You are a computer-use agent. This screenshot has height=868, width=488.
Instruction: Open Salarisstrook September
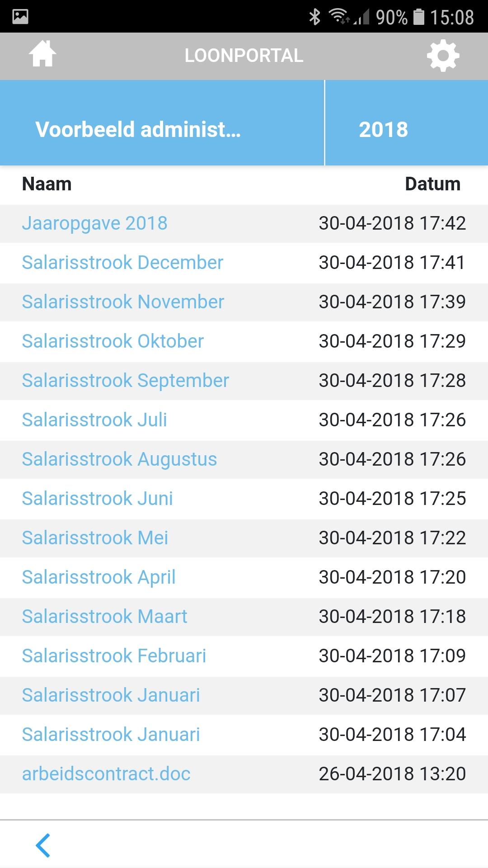coord(126,381)
